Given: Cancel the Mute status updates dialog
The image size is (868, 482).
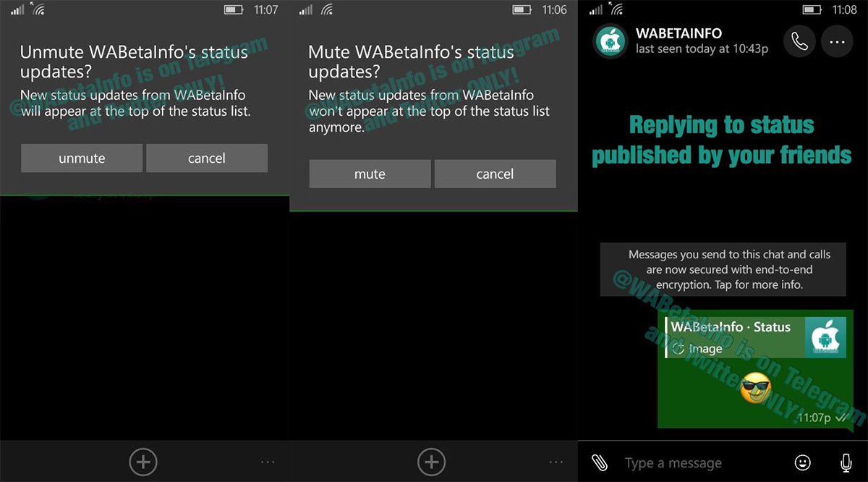Looking at the screenshot, I should (495, 174).
